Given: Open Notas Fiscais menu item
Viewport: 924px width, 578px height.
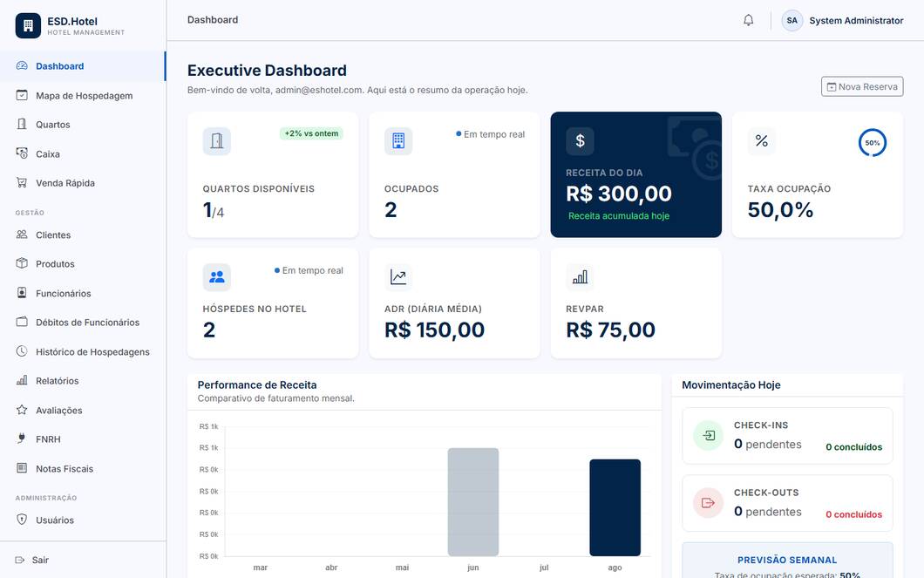Looking at the screenshot, I should point(83,468).
